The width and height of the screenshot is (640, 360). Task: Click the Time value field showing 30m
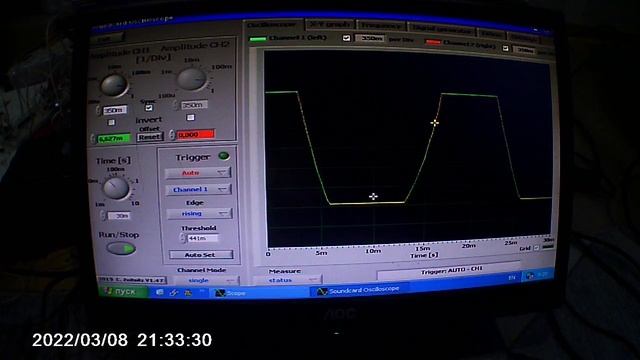(x=119, y=216)
